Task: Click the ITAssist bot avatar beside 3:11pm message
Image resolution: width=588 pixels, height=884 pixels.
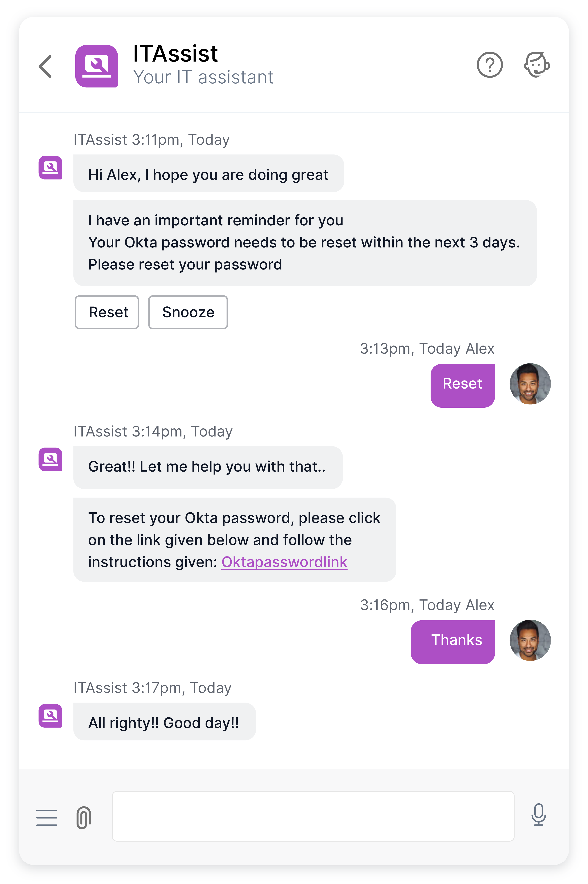Action: coord(50,168)
